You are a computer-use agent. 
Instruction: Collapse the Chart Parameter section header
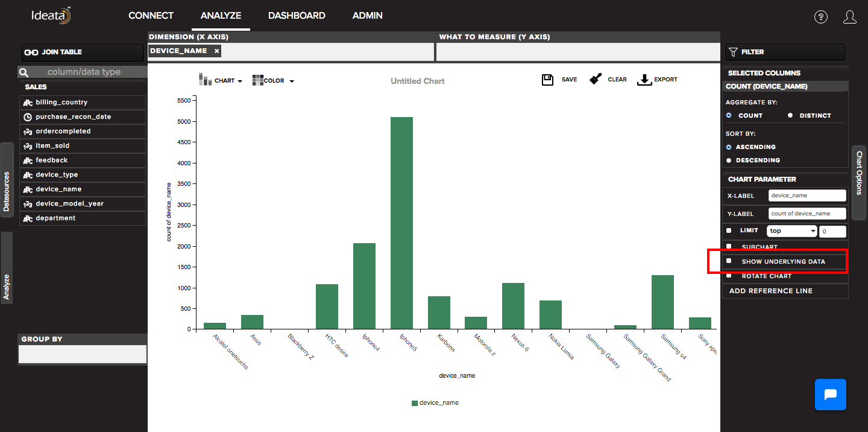tap(785, 179)
